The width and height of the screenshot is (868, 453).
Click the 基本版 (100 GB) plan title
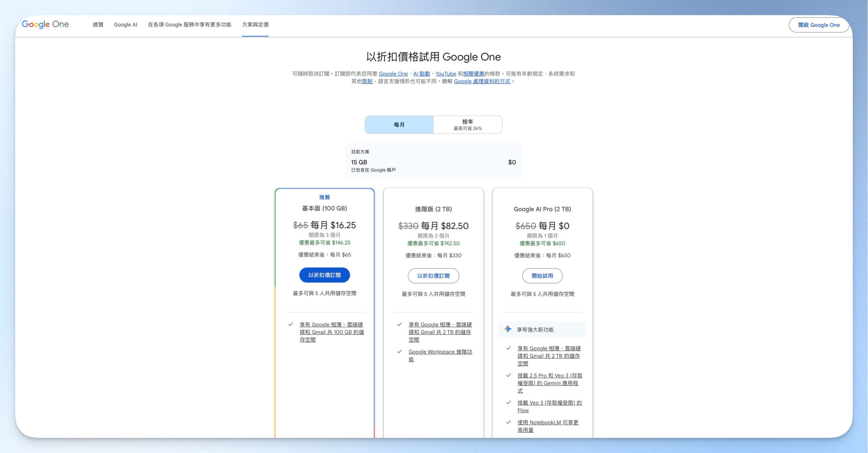(324, 208)
